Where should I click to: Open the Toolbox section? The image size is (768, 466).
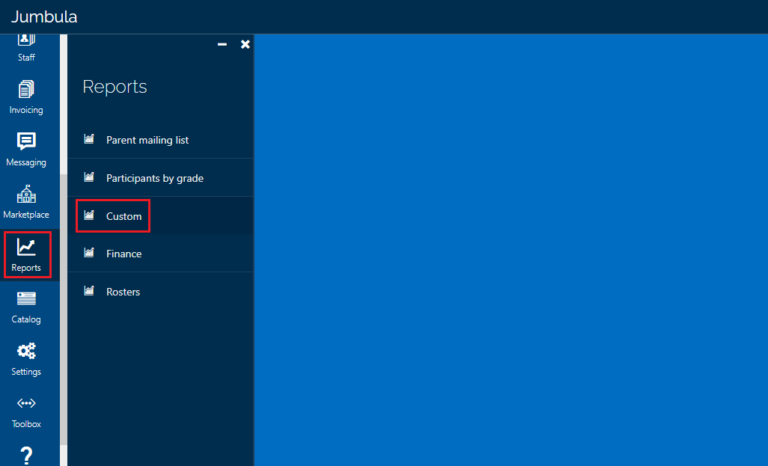26,412
